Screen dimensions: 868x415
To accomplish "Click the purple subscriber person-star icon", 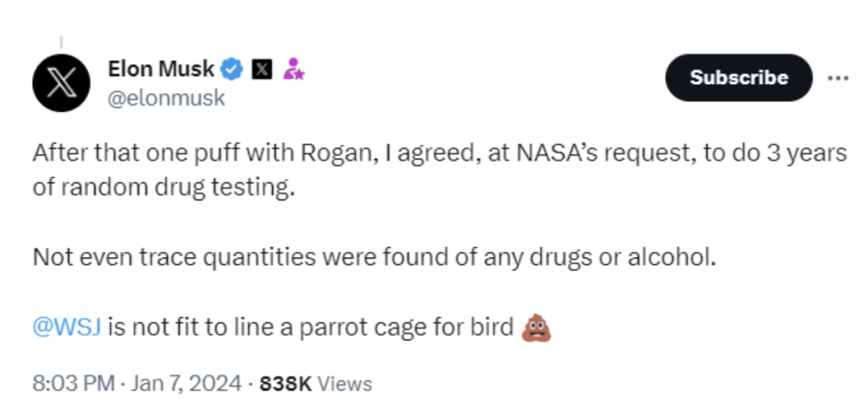I will [x=293, y=70].
